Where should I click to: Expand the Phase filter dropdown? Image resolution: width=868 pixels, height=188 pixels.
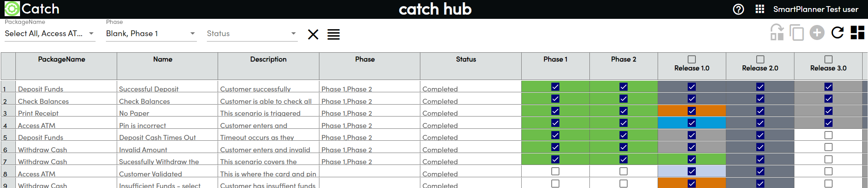(x=193, y=33)
